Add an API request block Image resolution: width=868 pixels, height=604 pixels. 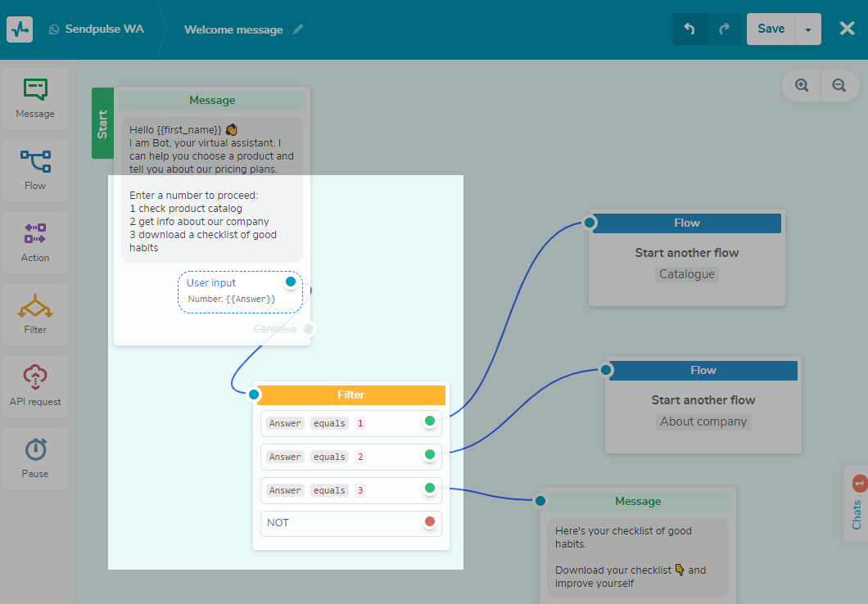tap(35, 387)
